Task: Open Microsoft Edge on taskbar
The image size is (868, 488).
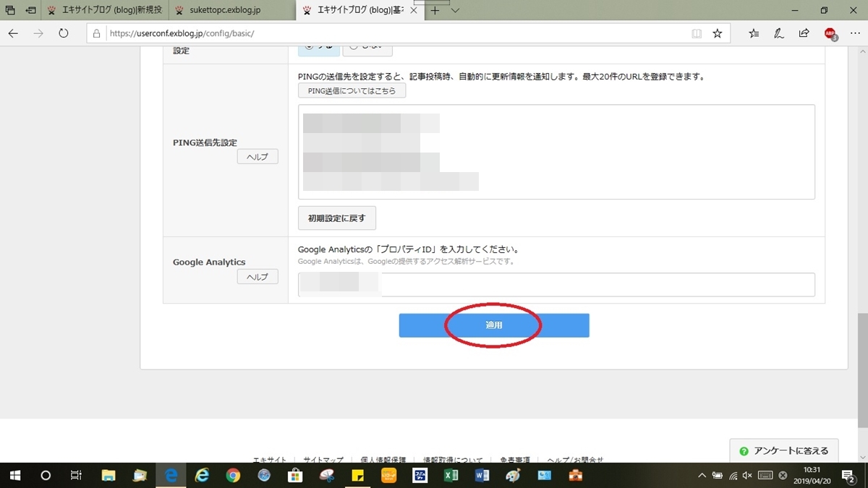Action: tap(171, 475)
